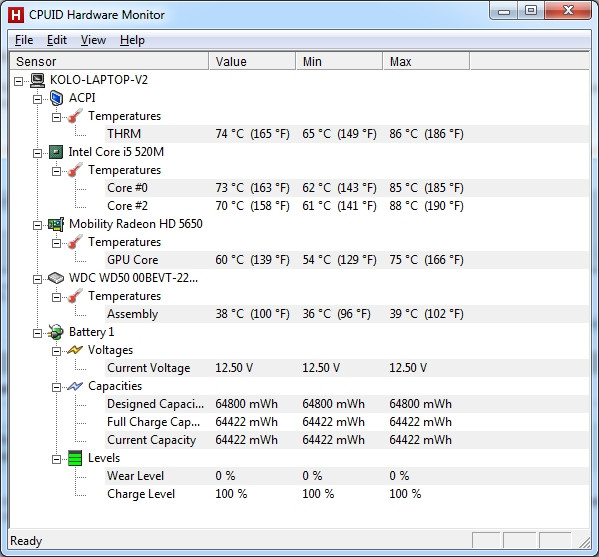Click the Max column header
Image resolution: width=599 pixels, height=557 pixels.
[x=426, y=62]
